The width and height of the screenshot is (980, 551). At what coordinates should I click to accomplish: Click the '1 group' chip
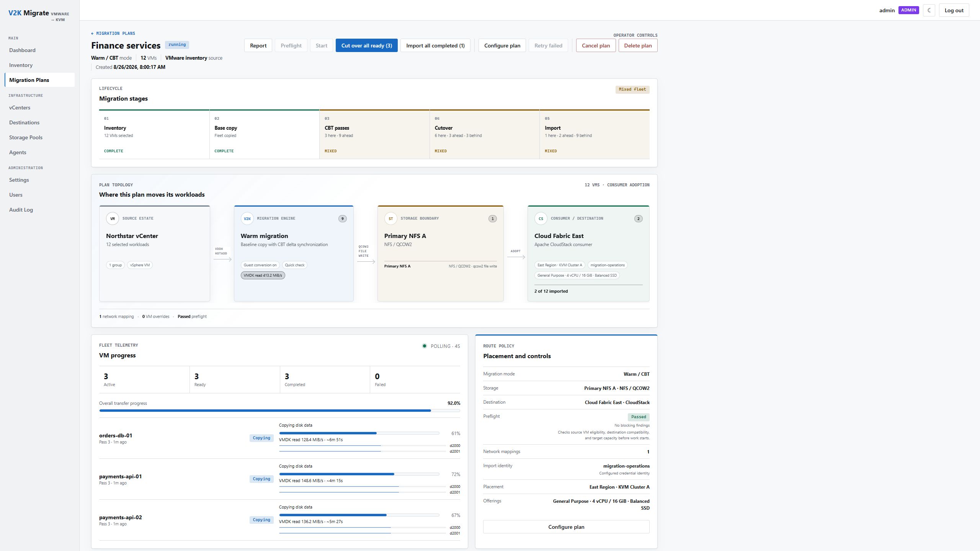[x=115, y=265]
